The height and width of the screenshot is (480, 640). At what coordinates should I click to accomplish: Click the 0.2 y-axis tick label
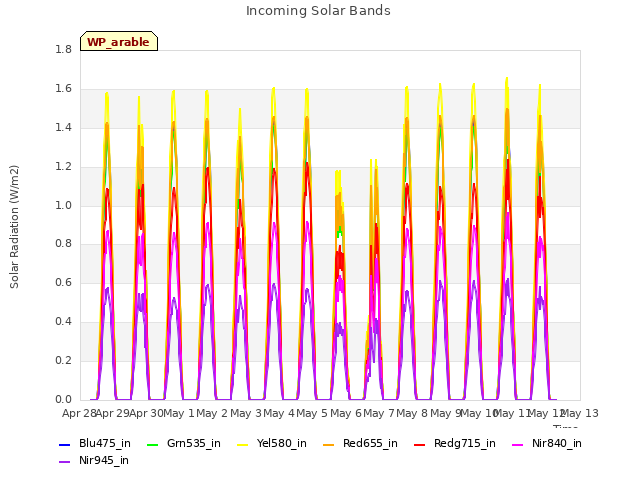click(63, 361)
